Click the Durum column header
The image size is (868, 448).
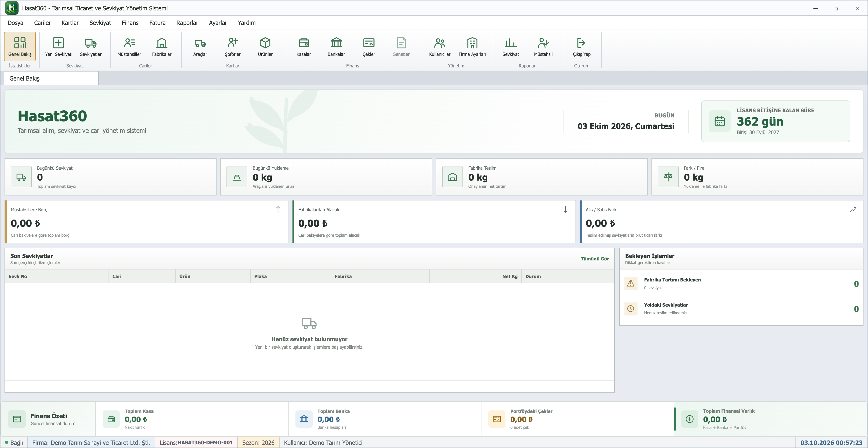click(x=567, y=276)
